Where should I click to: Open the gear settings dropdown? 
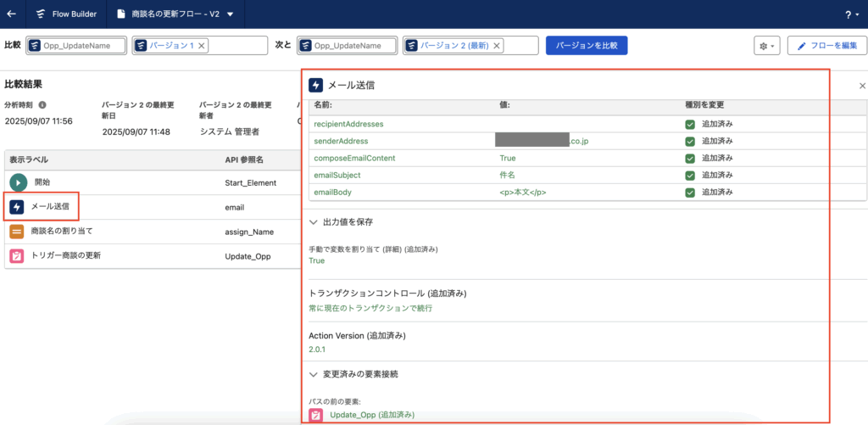(x=766, y=46)
